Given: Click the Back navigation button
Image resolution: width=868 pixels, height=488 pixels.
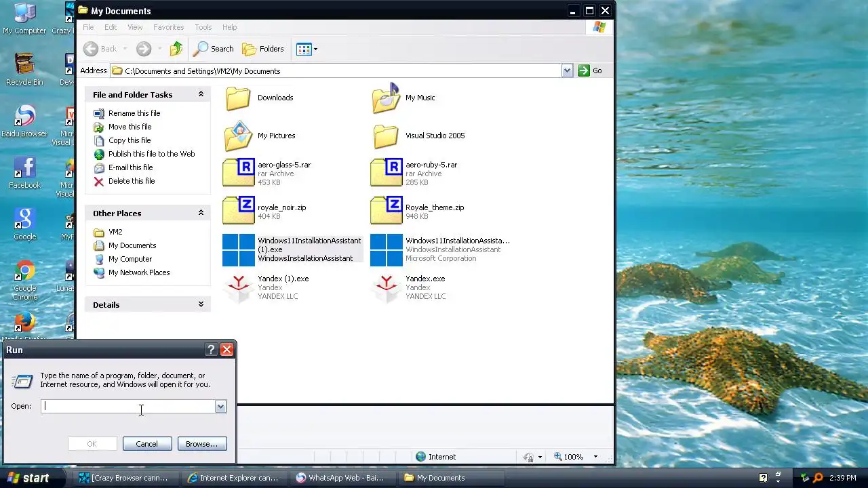Looking at the screenshot, I should click(100, 49).
